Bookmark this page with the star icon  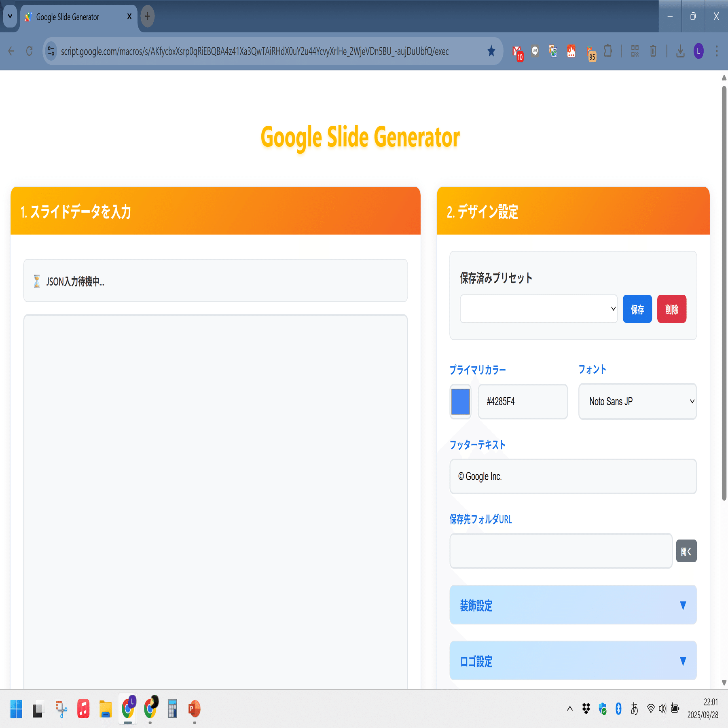tap(491, 51)
